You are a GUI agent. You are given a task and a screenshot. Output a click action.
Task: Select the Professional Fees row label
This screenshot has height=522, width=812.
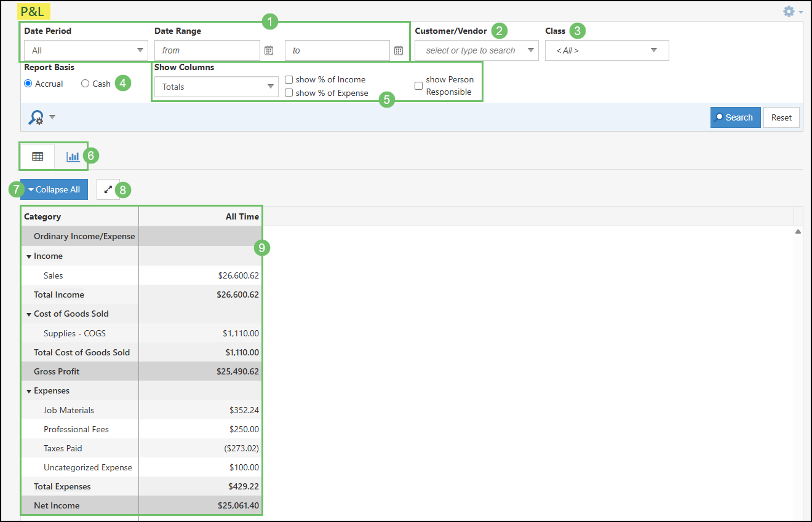point(76,429)
